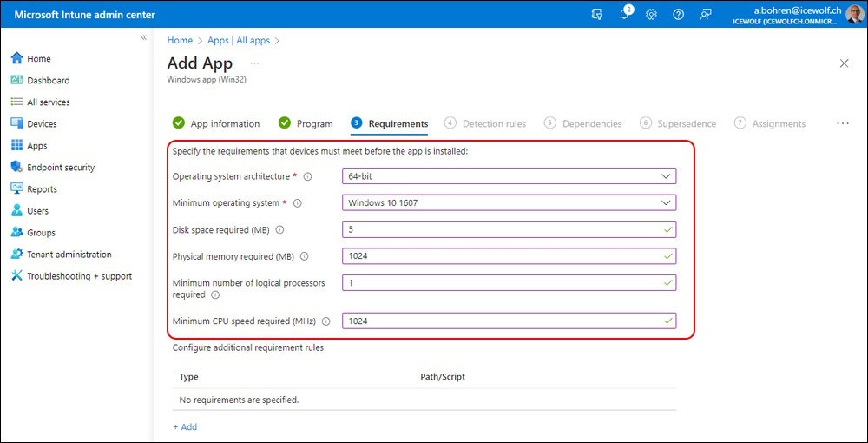Open Tenant administration gear icon
The image size is (868, 443).
click(17, 255)
